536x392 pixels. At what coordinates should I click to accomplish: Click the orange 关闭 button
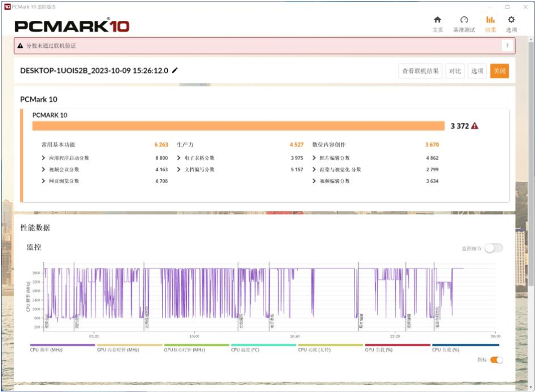click(499, 71)
